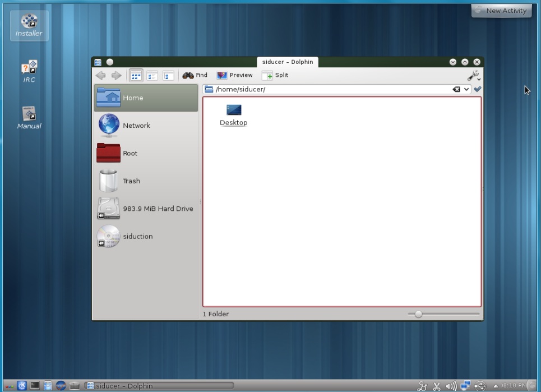Open the 983.9 MiB Hard Drive
Screen dimensions: 541x392
tap(146, 209)
